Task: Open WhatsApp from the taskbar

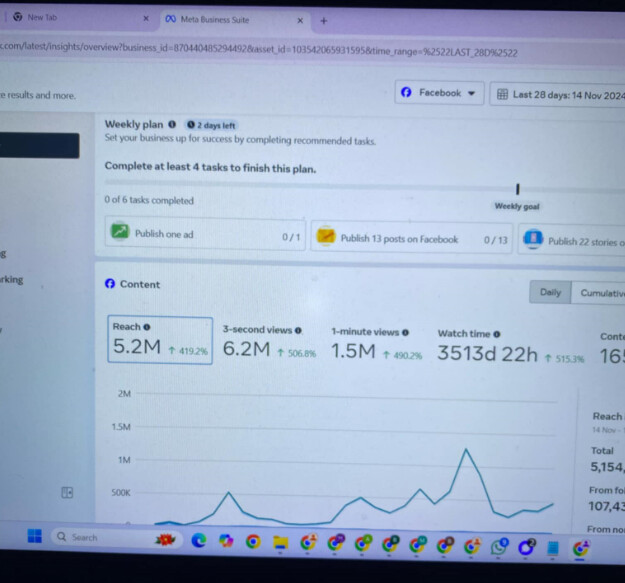Action: (499, 547)
